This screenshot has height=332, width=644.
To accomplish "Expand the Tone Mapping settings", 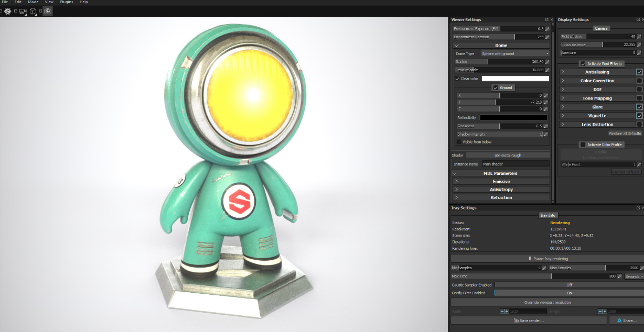I will (597, 98).
